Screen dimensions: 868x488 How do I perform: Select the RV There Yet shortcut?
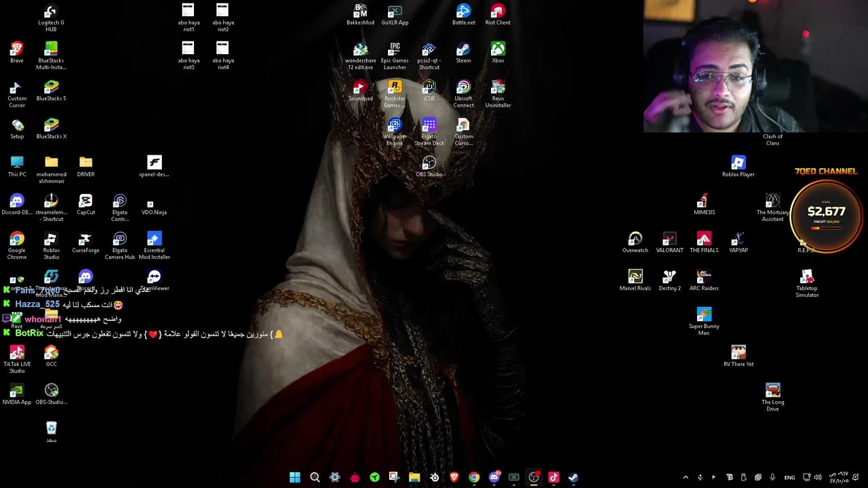(738, 356)
